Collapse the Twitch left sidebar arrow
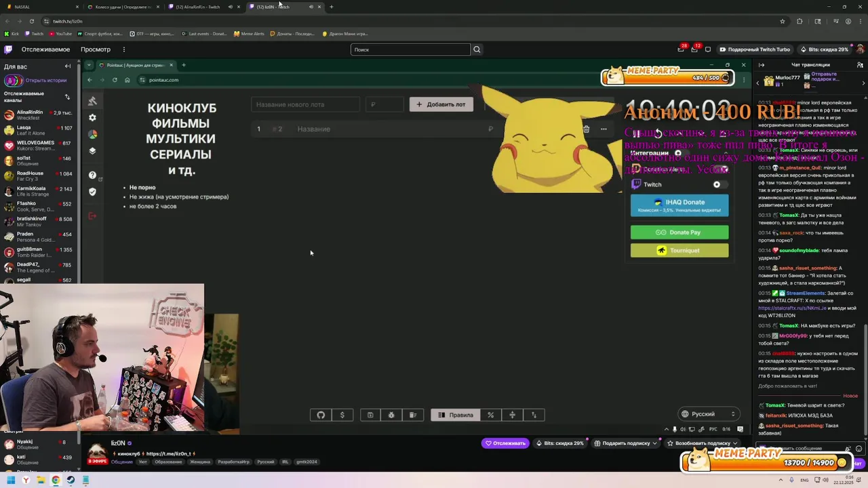Viewport: 868px width, 488px height. tap(68, 66)
